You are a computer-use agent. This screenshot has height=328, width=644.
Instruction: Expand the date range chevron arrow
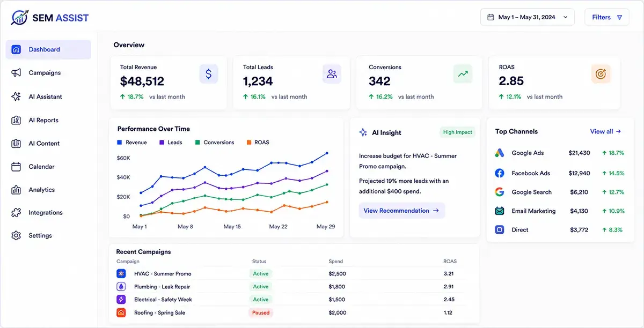coord(565,17)
